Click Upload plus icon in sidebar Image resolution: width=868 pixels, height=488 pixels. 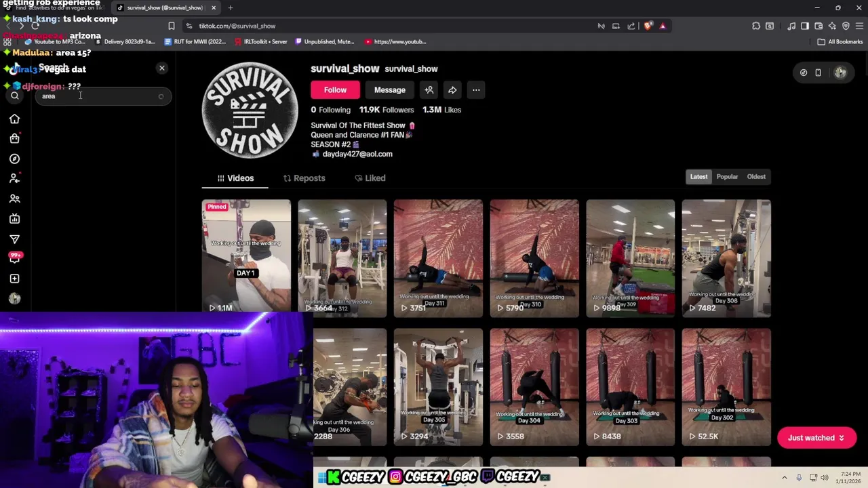14,279
